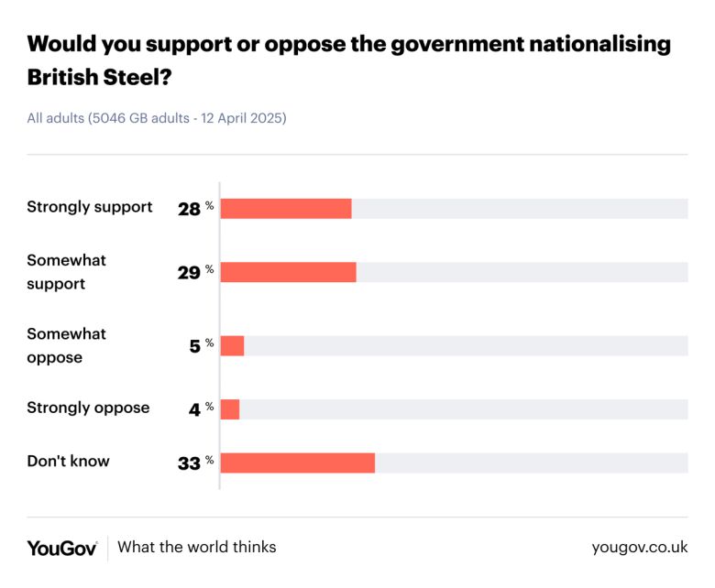The image size is (715, 588).
Task: Click the red 'Strongly support' bar
Action: coord(286,208)
